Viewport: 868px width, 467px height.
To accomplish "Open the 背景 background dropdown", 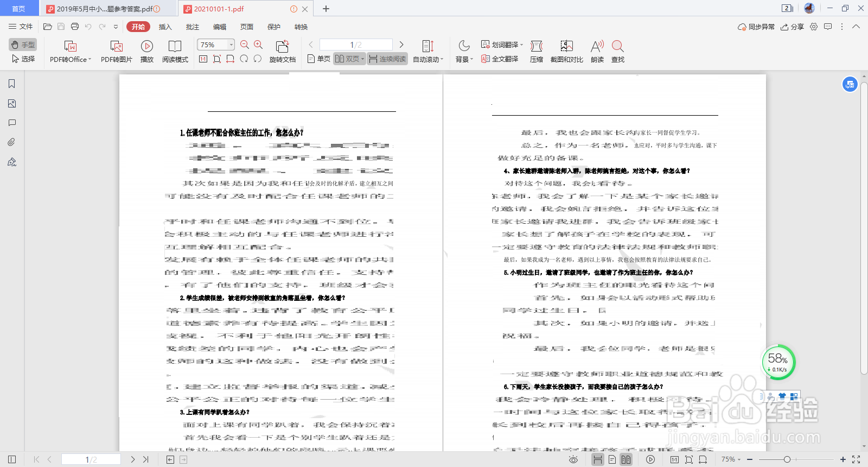I will point(464,52).
